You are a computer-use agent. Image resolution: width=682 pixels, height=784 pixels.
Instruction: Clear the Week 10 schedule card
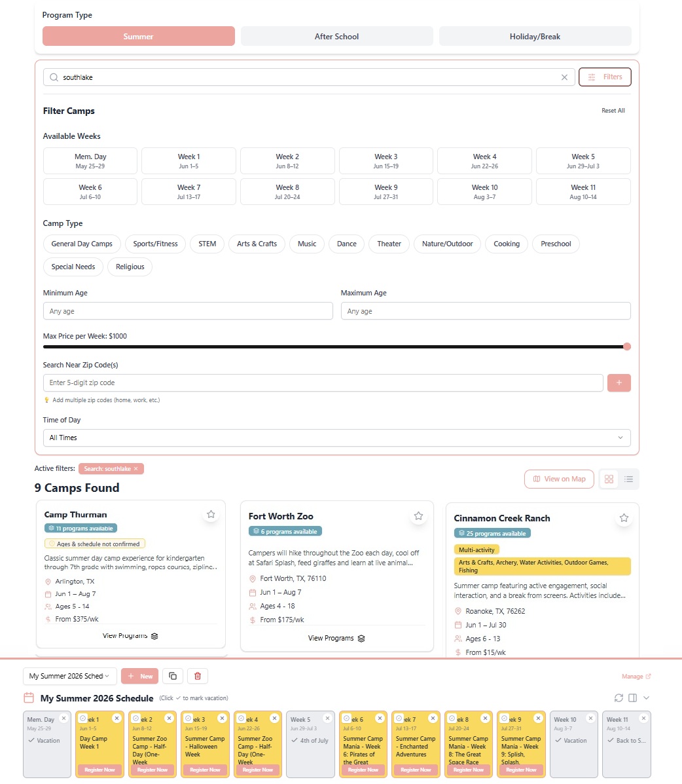point(590,718)
